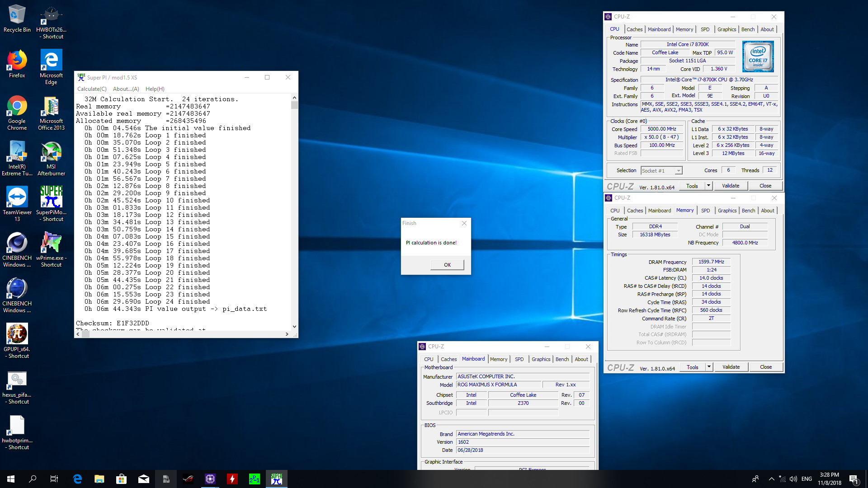
Task: Open the hwbotprime shortcut icon
Action: pyautogui.click(x=17, y=432)
